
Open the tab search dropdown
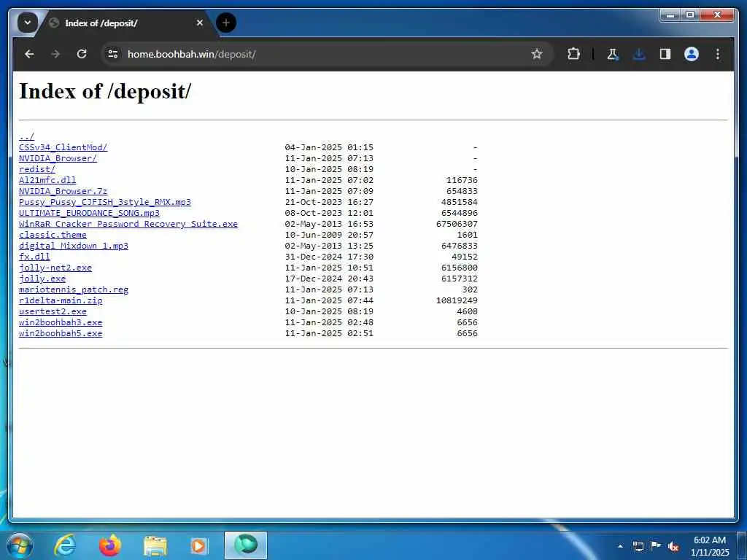pyautogui.click(x=28, y=23)
